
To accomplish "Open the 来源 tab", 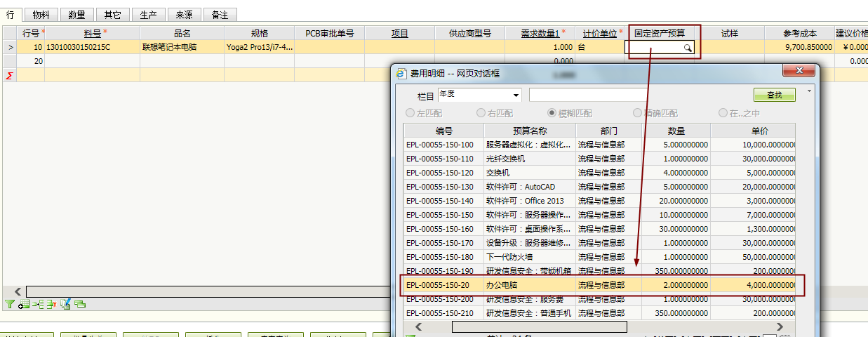I will 185,14.
